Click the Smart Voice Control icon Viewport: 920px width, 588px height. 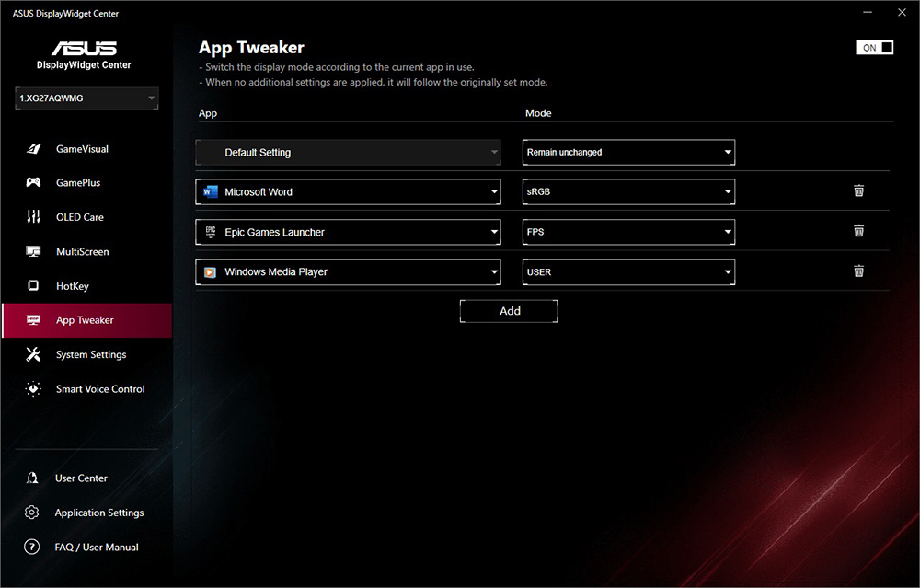click(33, 389)
